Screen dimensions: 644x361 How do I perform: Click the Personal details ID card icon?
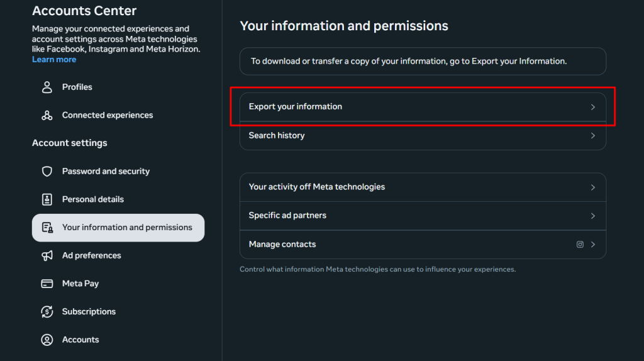tap(47, 199)
